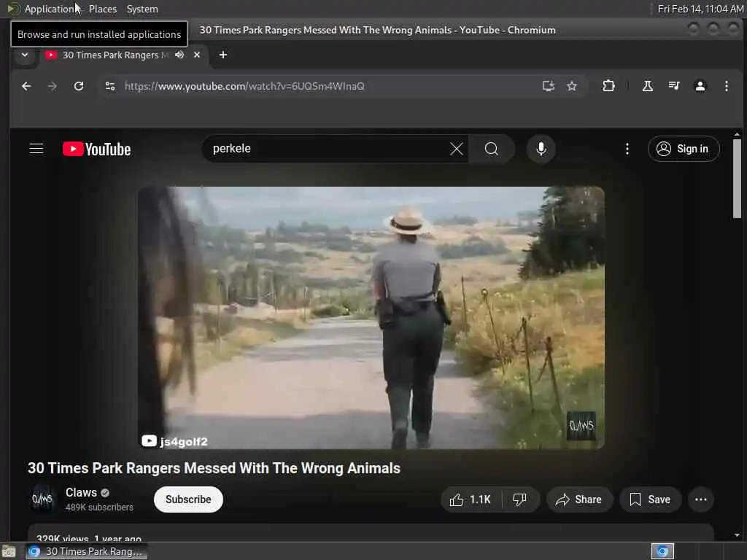Screen dimensions: 747x560
Task: Open the Claws channel avatar
Action: pyautogui.click(x=42, y=499)
